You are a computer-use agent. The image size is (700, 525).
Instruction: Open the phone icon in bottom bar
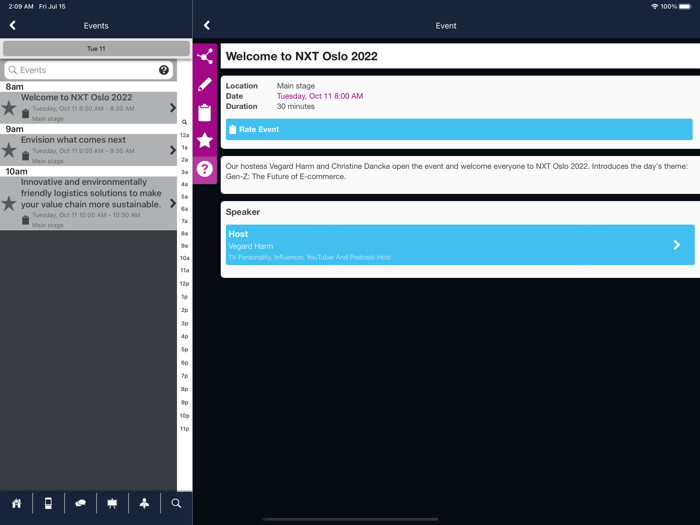point(48,504)
